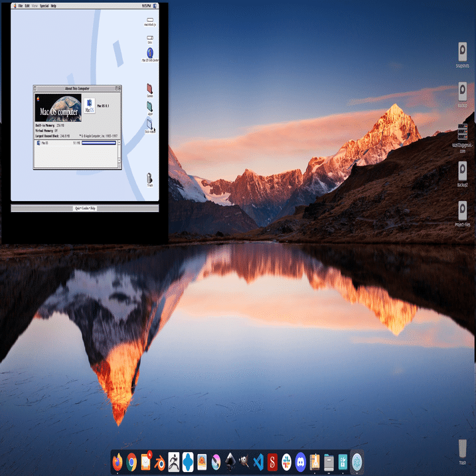The width and height of the screenshot is (476, 476).
Task: Click the Mac OS computer earth banner
Action: point(58,108)
